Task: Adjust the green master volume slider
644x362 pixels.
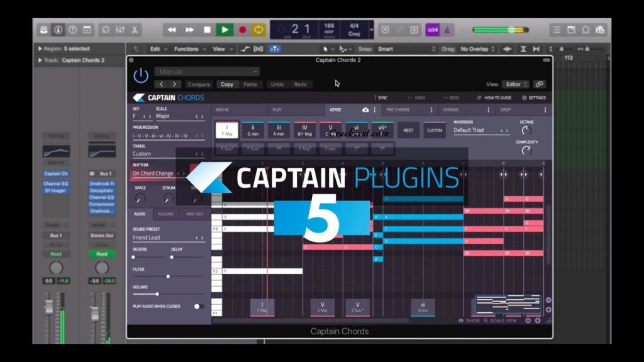Action: [501, 30]
